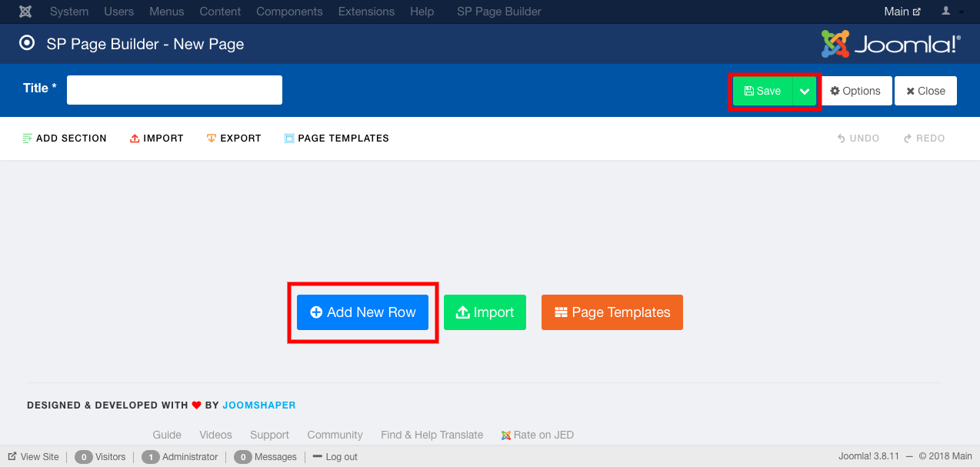Open the SP Page Builder menu
The width and height of the screenshot is (980, 467).
pyautogui.click(x=499, y=12)
